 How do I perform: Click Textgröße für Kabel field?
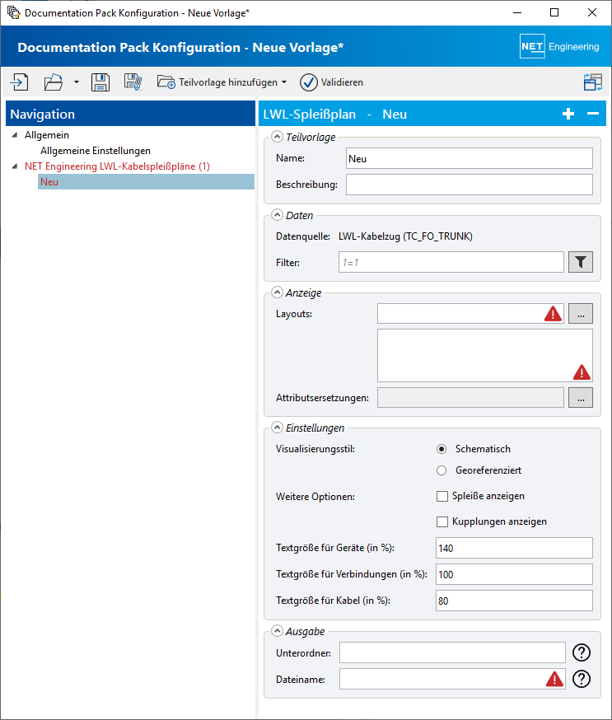point(514,601)
